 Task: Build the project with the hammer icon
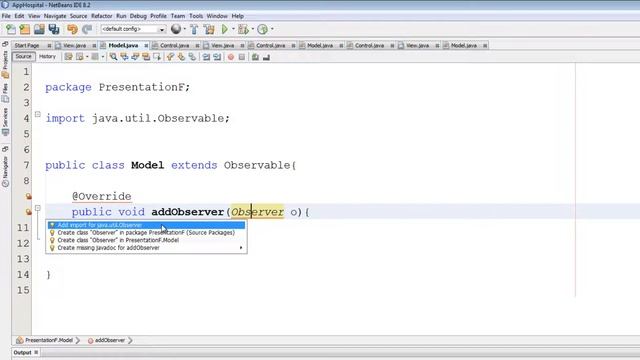coord(194,29)
